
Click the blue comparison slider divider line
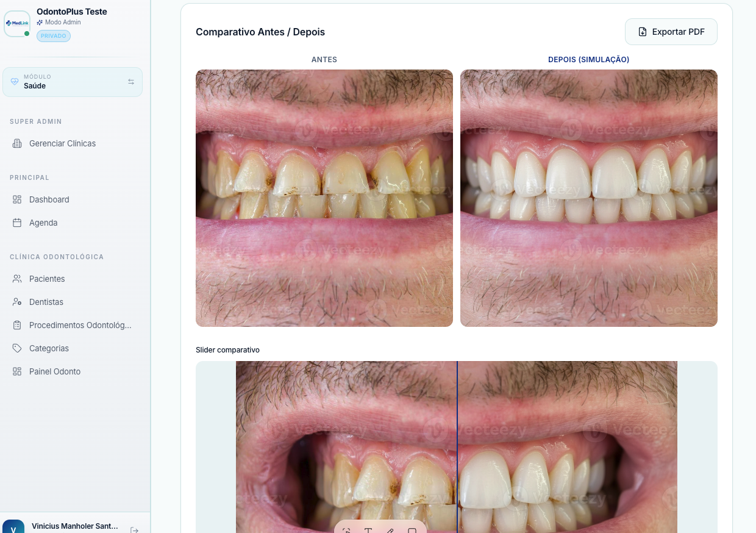tap(457, 446)
